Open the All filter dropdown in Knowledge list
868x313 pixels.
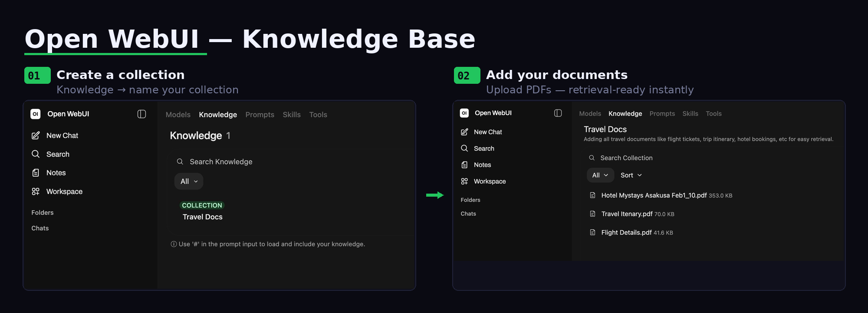[x=189, y=181]
